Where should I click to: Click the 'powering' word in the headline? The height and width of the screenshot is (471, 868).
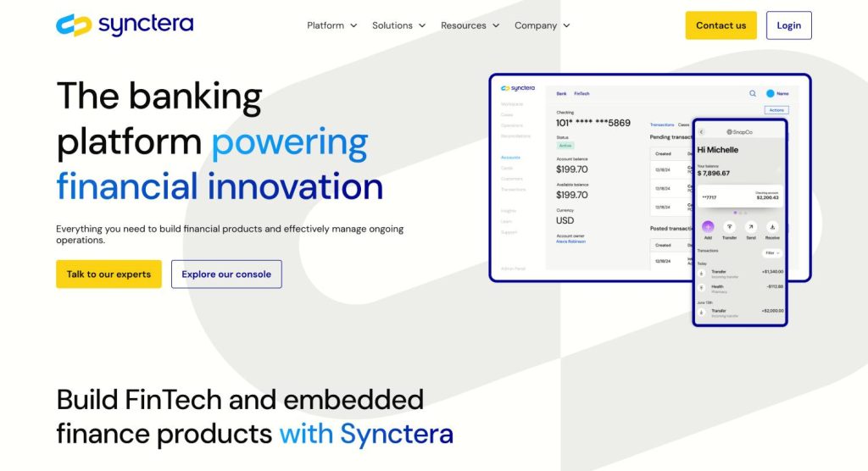coord(290,141)
